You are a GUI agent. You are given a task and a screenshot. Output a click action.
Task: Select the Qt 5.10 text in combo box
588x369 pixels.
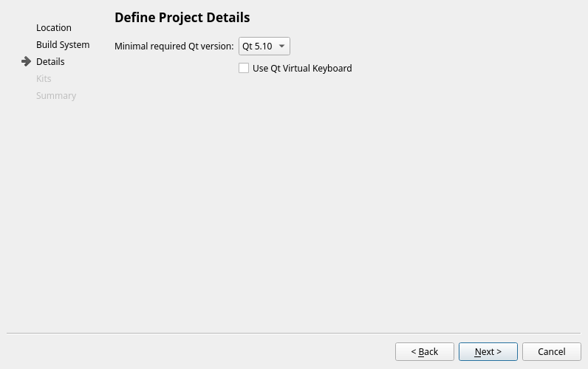coord(257,46)
